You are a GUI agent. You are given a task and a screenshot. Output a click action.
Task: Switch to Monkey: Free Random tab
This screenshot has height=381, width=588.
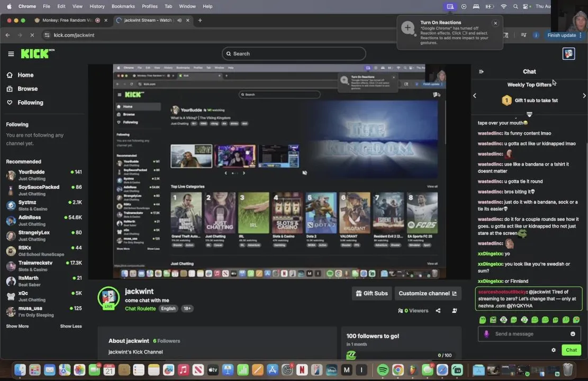click(x=66, y=20)
